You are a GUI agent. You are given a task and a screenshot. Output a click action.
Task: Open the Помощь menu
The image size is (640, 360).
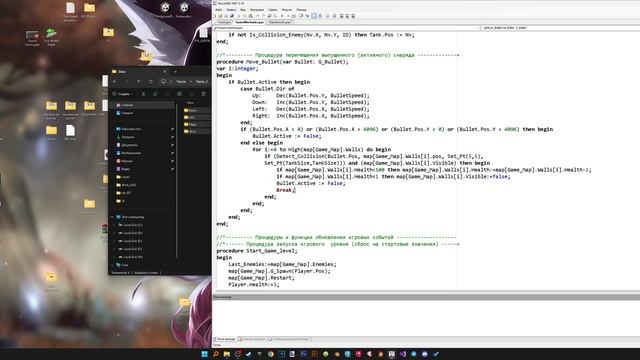(x=301, y=10)
